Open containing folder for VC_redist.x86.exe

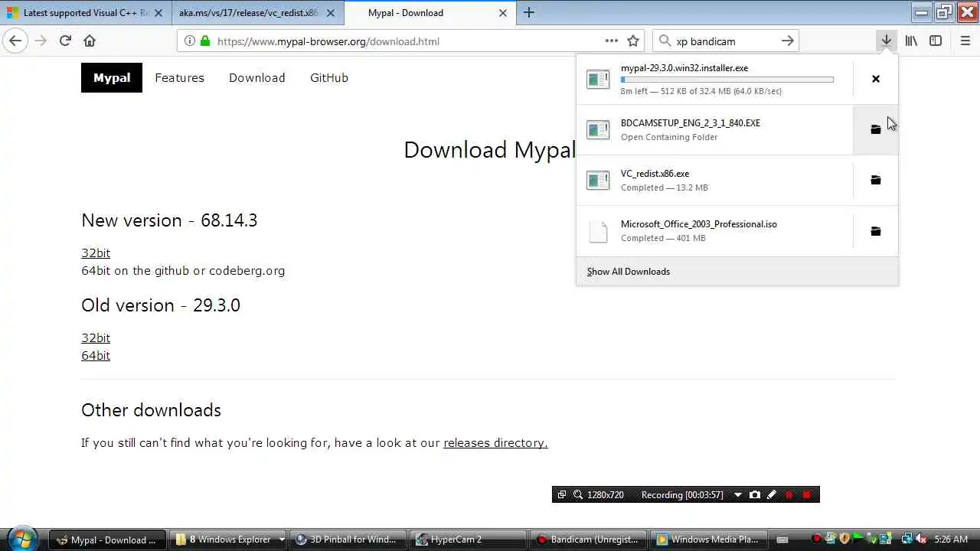point(876,180)
